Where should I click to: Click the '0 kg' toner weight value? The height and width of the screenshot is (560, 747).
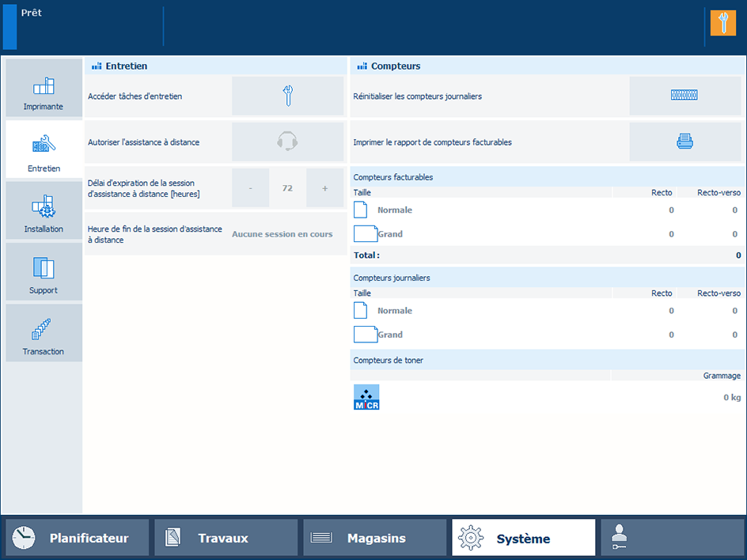[732, 397]
